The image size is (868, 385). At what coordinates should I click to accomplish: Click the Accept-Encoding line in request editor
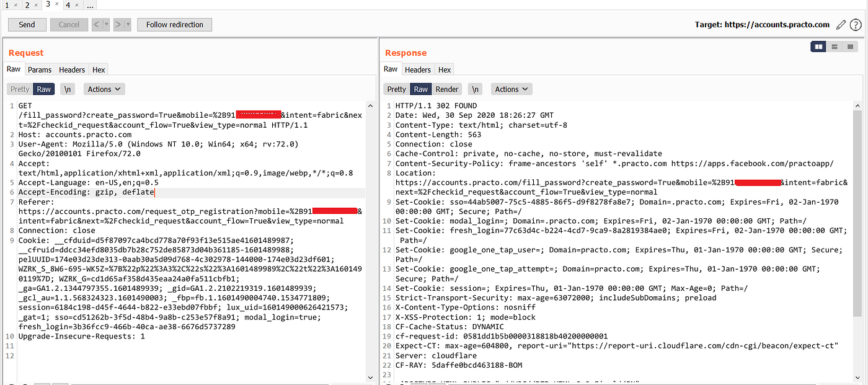coord(86,193)
